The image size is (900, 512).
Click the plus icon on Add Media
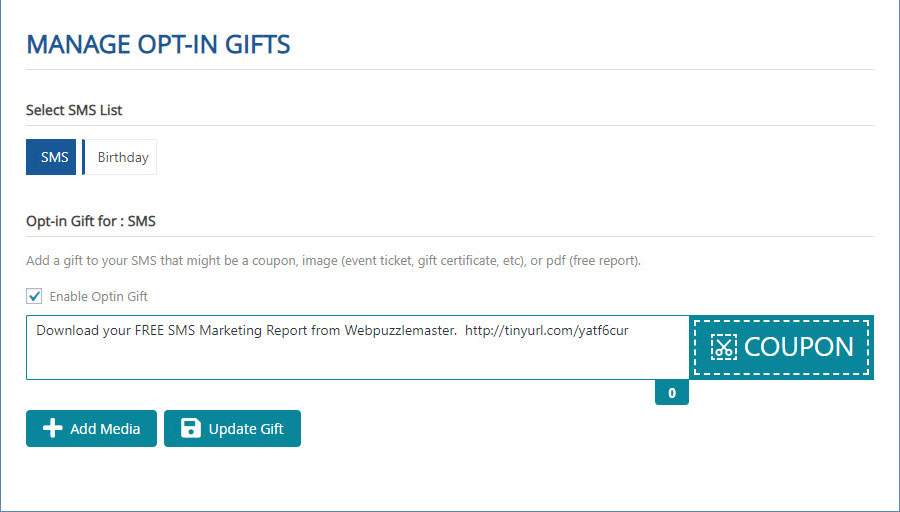coord(53,428)
